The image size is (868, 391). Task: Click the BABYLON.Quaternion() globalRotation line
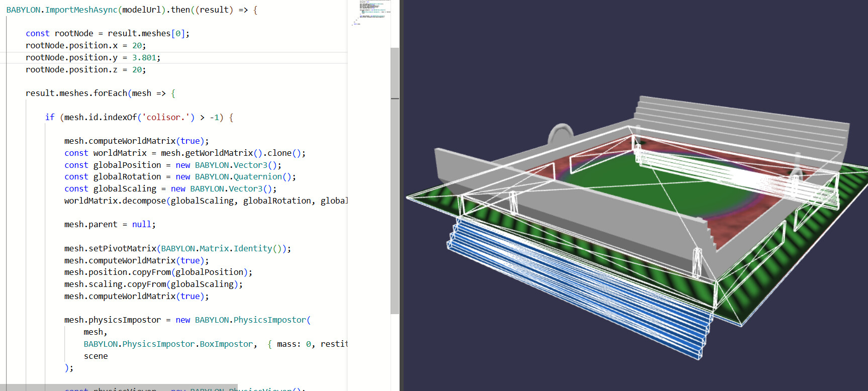tap(180, 177)
